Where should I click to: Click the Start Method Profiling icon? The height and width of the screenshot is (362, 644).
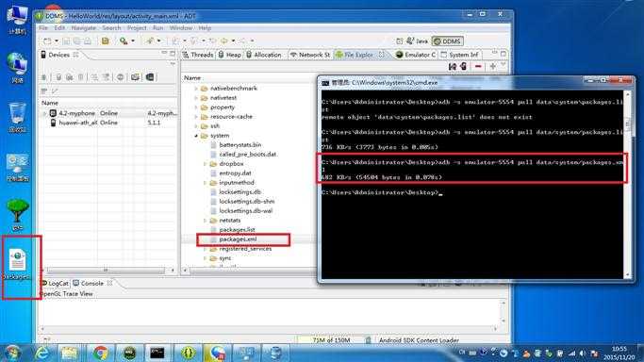point(106,77)
